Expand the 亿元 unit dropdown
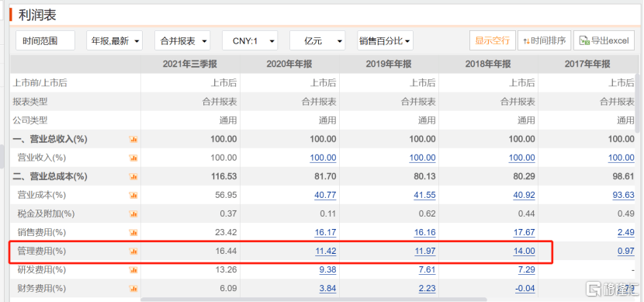 click(317, 40)
